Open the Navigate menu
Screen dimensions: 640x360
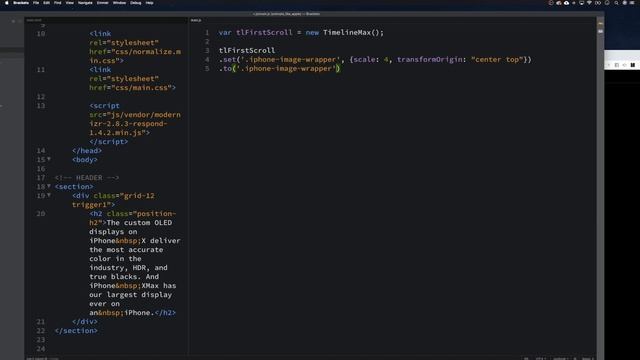(x=85, y=3)
